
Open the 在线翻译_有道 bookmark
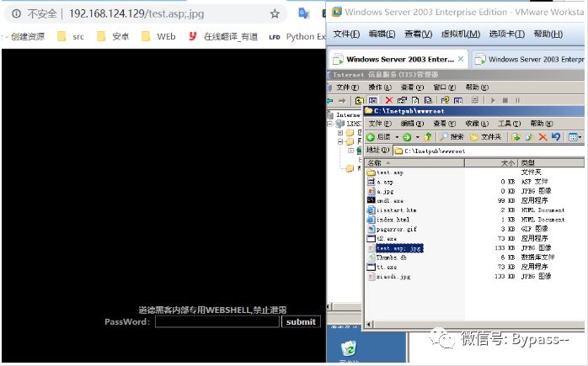[223, 36]
